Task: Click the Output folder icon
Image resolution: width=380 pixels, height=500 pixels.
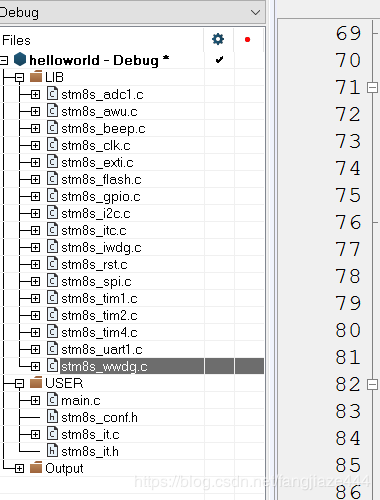Action: point(36,468)
